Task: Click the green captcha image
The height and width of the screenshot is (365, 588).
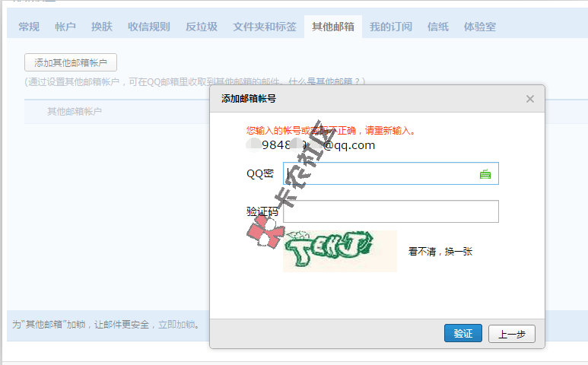Action: (340, 251)
